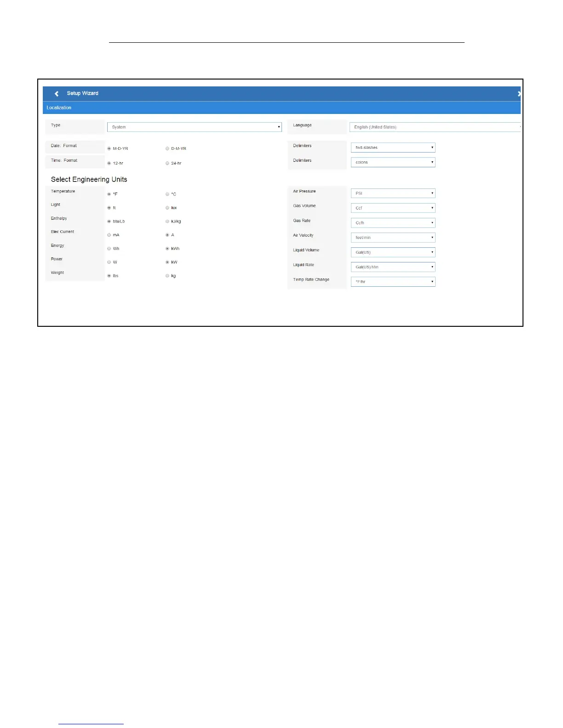Click the Temperature label
Screen dimensions: 563x728
tap(63, 191)
